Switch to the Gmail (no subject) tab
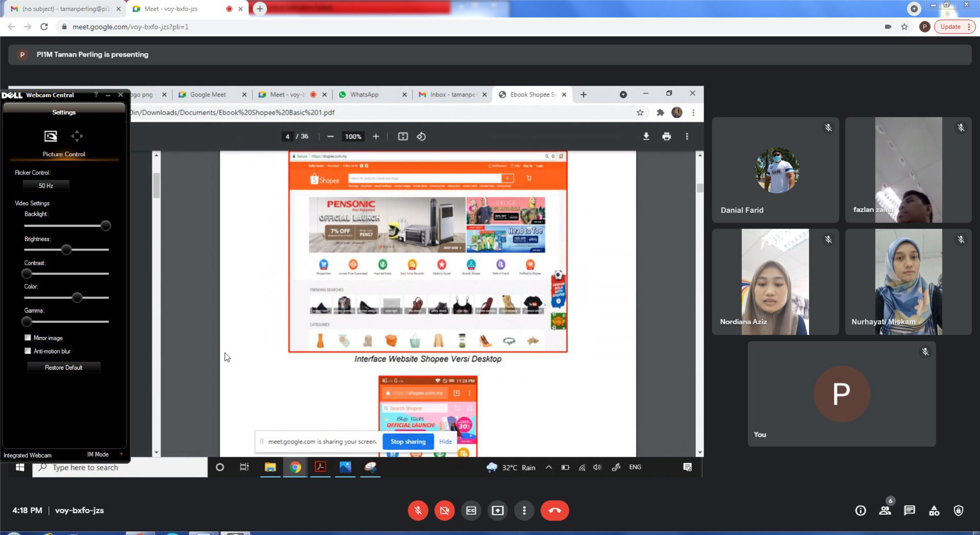980x535 pixels. tap(66, 8)
